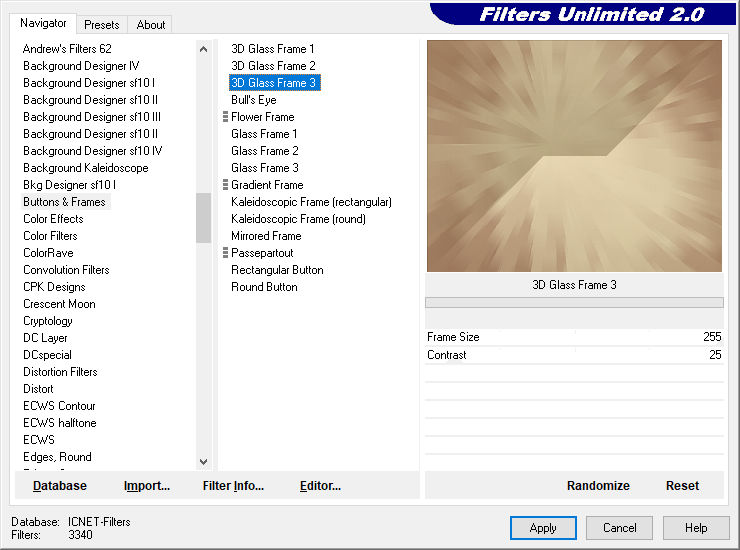Select DC Layer category
The height and width of the screenshot is (550, 740).
(45, 338)
